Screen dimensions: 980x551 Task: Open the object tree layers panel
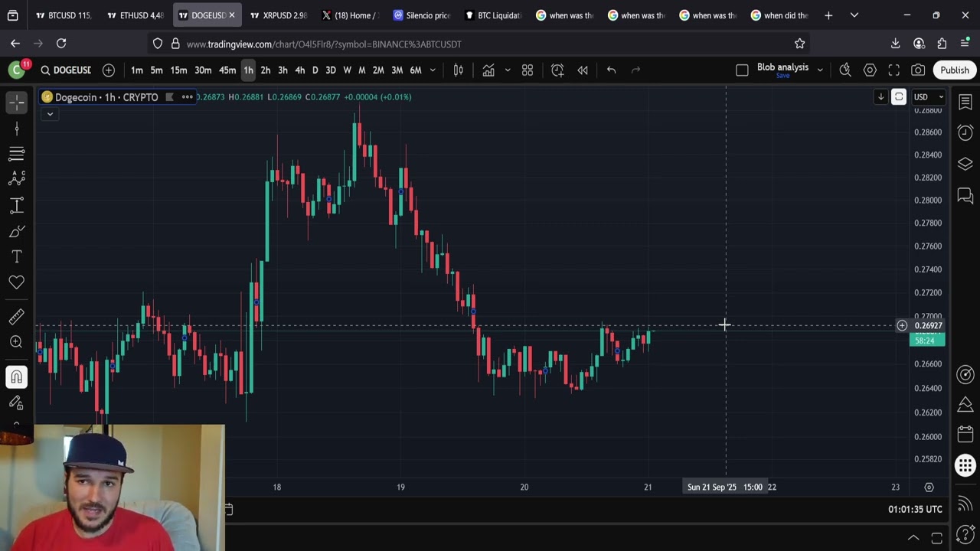point(965,164)
